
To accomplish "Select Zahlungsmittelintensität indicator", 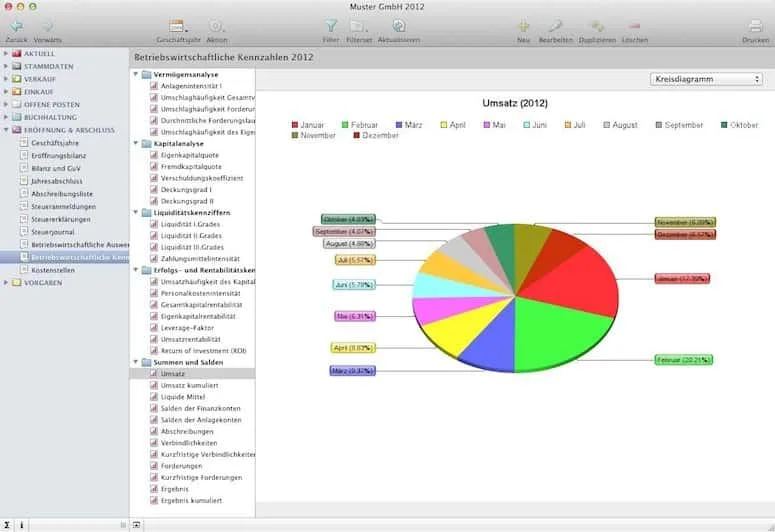I will (x=200, y=259).
